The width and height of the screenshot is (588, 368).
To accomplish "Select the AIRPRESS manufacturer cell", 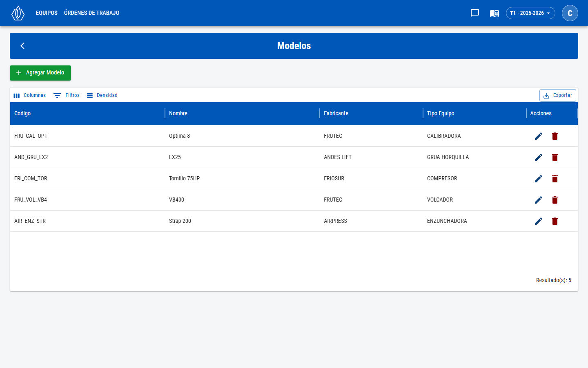I will click(371, 221).
